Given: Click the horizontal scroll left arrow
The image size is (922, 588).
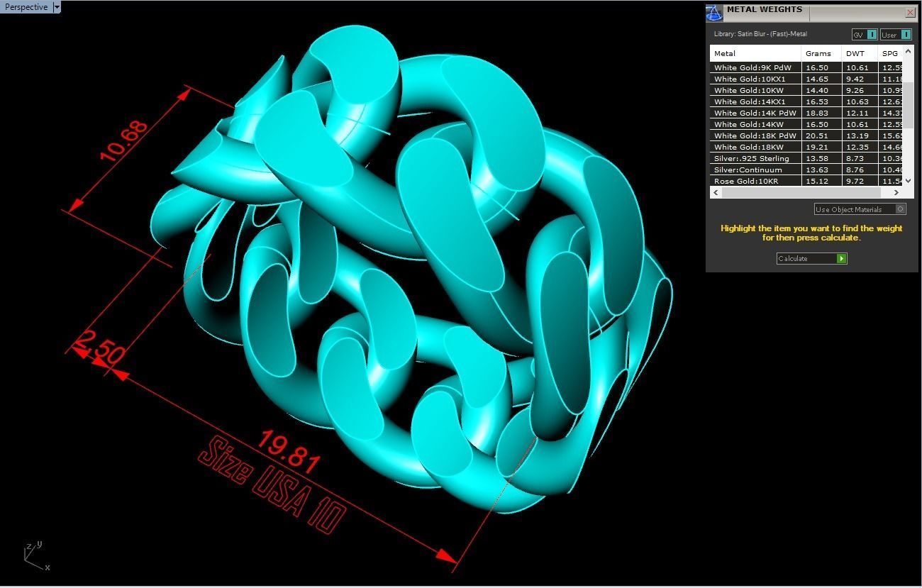Looking at the screenshot, I should (x=716, y=192).
